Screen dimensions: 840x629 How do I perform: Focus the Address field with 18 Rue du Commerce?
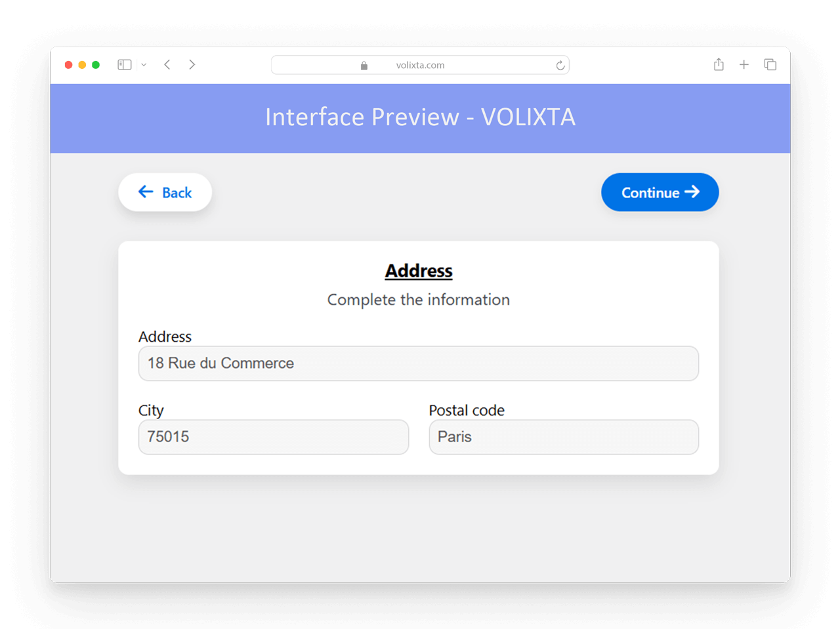pos(419,363)
